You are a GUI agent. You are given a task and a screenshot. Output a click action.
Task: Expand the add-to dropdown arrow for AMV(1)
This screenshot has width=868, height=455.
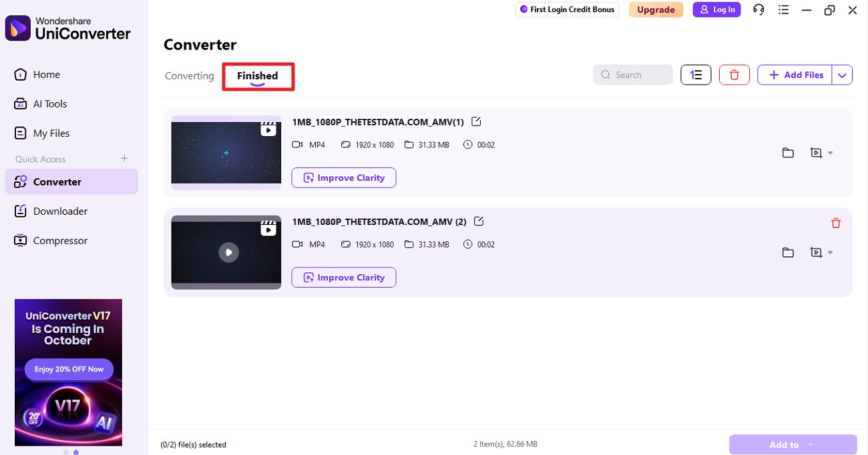click(x=831, y=153)
